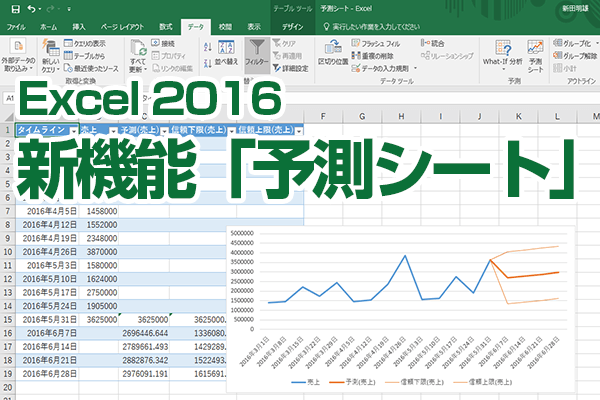The width and height of the screenshot is (600, 400).
Task: Click リンクの編集 in ribbon
Action: pyautogui.click(x=173, y=69)
